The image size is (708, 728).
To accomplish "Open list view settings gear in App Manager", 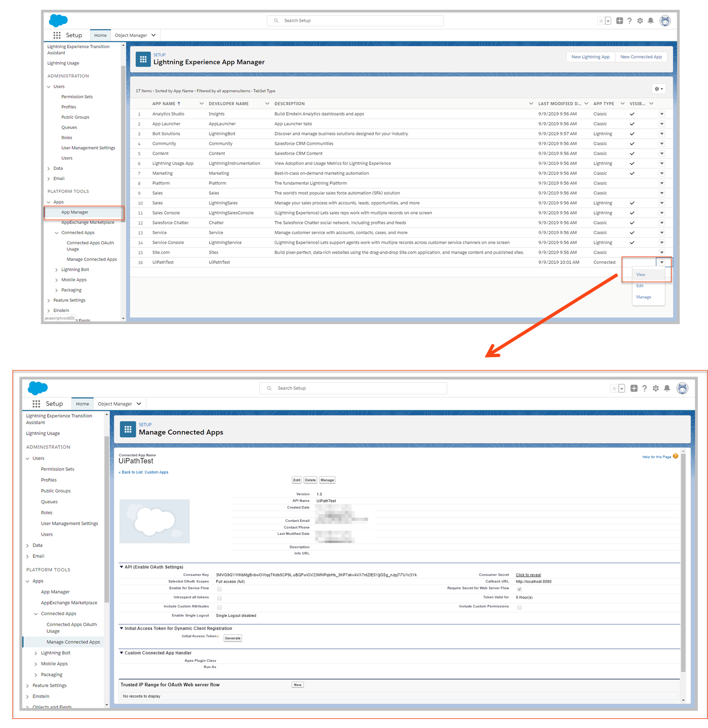I will point(659,89).
